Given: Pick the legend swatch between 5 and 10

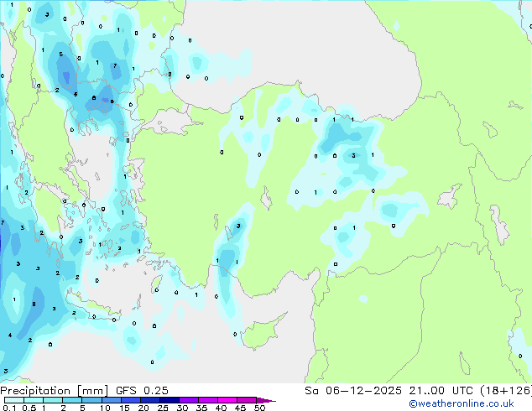Looking at the screenshot, I should tap(91, 400).
